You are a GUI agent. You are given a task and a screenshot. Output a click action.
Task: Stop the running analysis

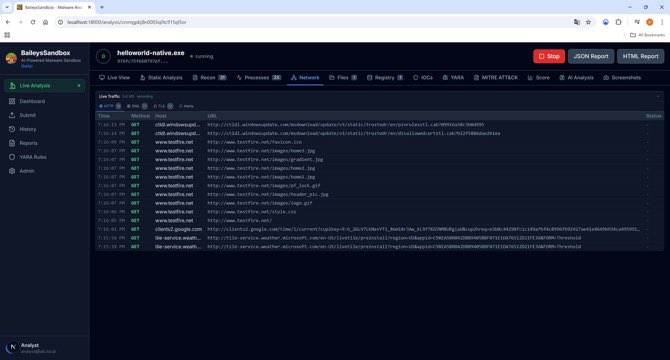pos(549,56)
